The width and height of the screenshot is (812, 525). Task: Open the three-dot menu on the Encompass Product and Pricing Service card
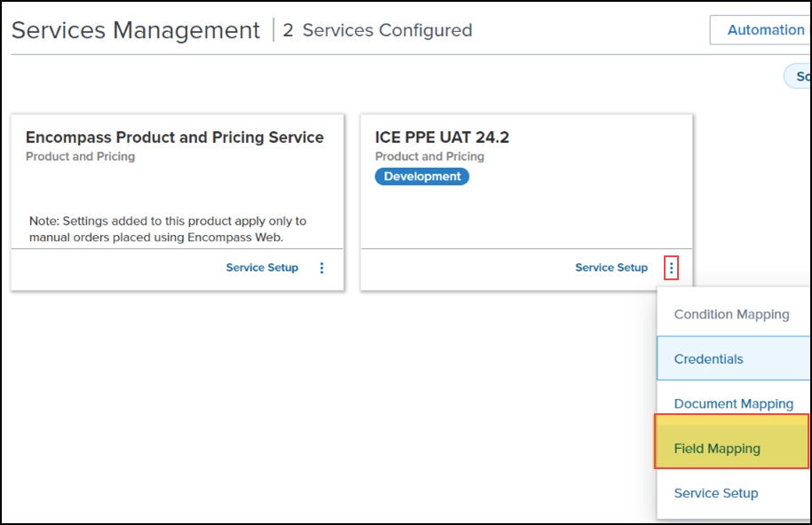click(x=321, y=268)
